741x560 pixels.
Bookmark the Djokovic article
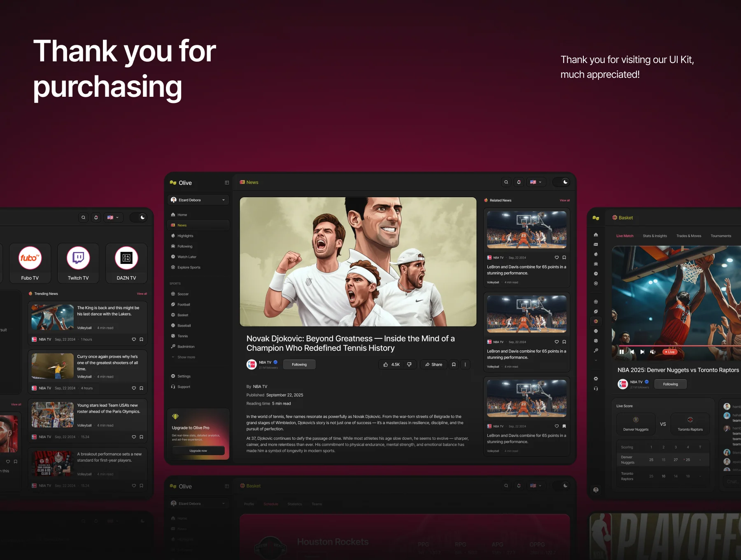(454, 364)
